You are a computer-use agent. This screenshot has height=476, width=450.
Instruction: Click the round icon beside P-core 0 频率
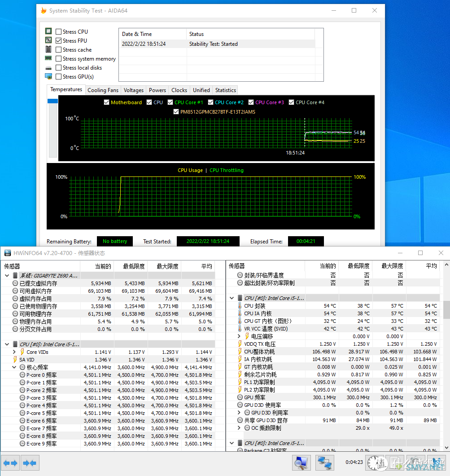click(22, 375)
